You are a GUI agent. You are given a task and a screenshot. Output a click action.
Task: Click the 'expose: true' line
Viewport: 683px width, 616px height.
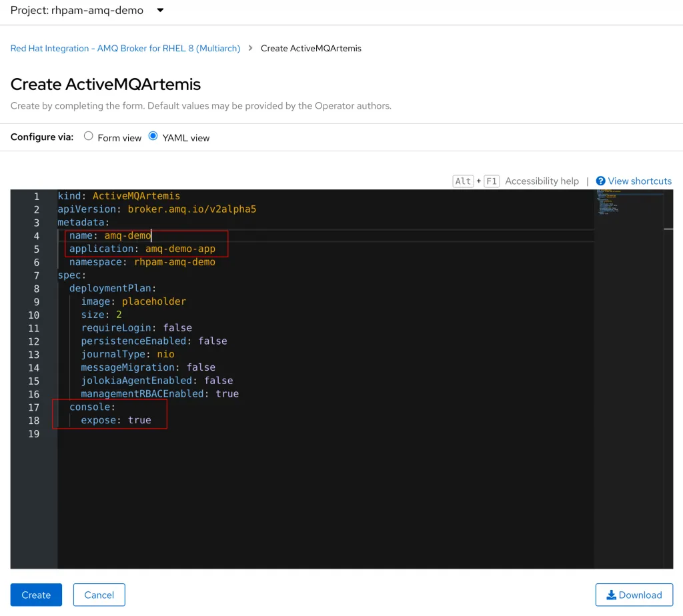tap(116, 420)
